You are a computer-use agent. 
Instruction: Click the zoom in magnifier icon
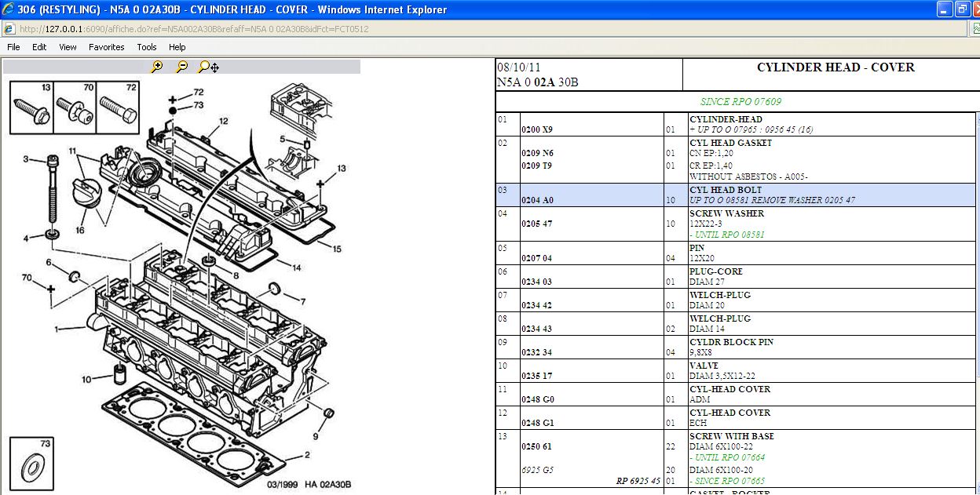[x=157, y=67]
